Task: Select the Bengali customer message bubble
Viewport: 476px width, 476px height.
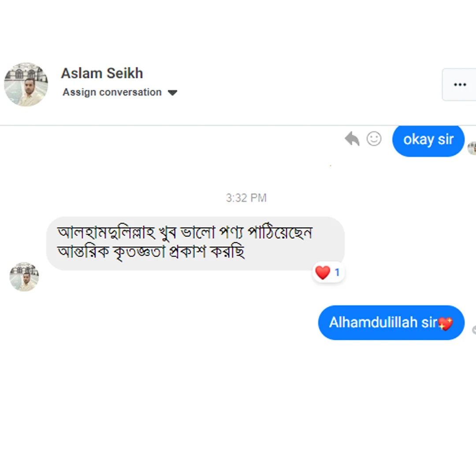Action: coord(195,242)
